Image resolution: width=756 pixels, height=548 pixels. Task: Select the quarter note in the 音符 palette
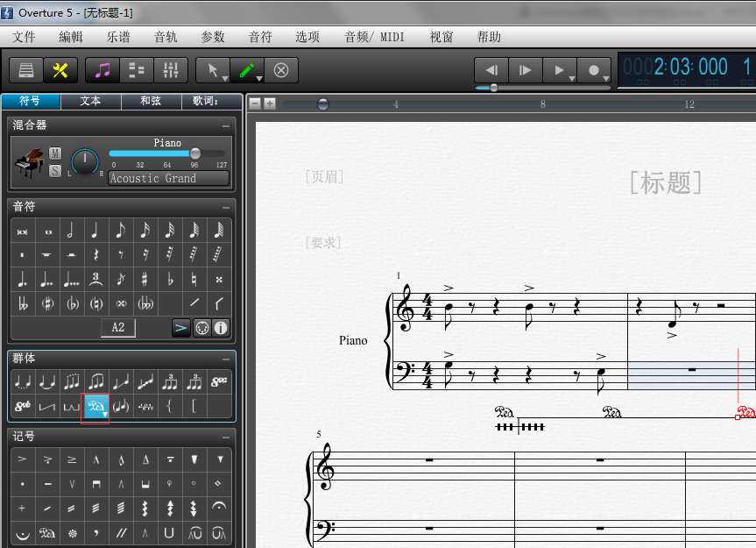point(95,231)
